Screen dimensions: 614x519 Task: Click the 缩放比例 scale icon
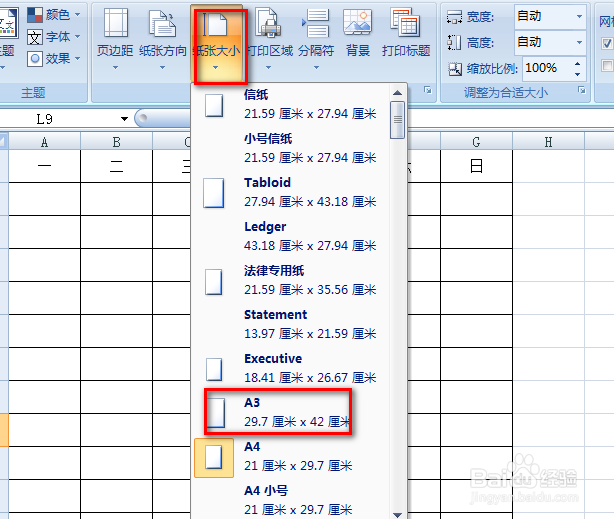(455, 69)
